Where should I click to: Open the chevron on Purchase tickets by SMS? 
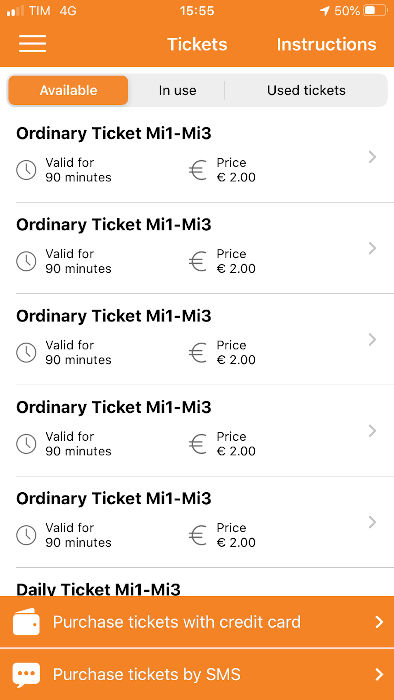pos(379,674)
